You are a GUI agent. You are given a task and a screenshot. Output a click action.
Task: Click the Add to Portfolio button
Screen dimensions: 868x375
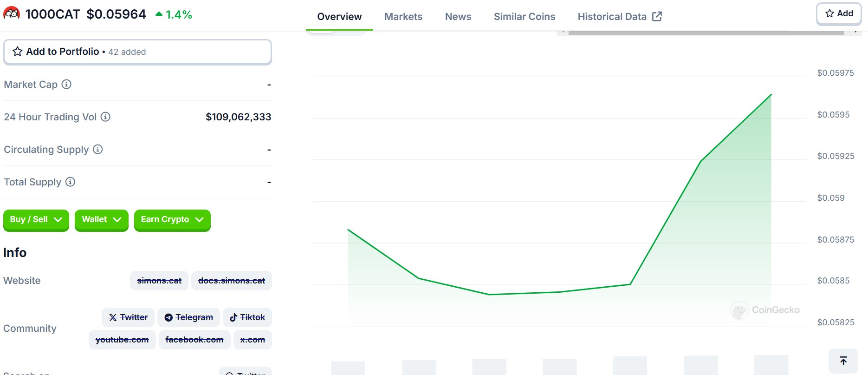point(137,52)
